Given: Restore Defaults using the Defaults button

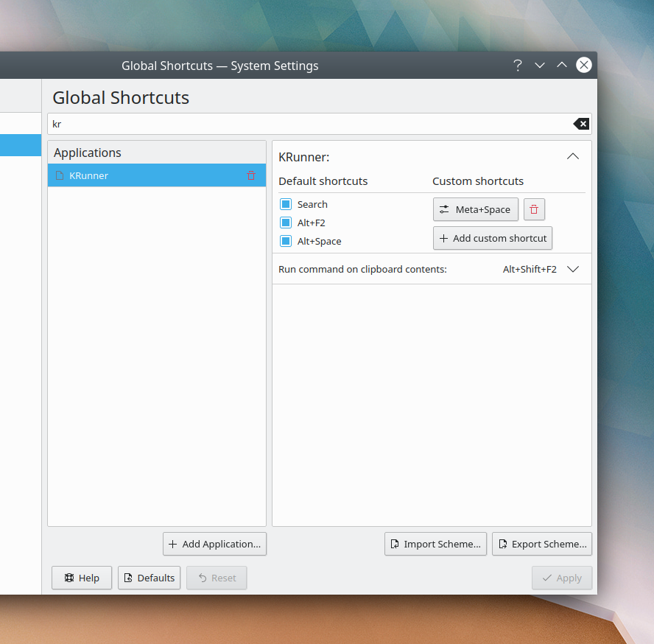Looking at the screenshot, I should [x=149, y=578].
